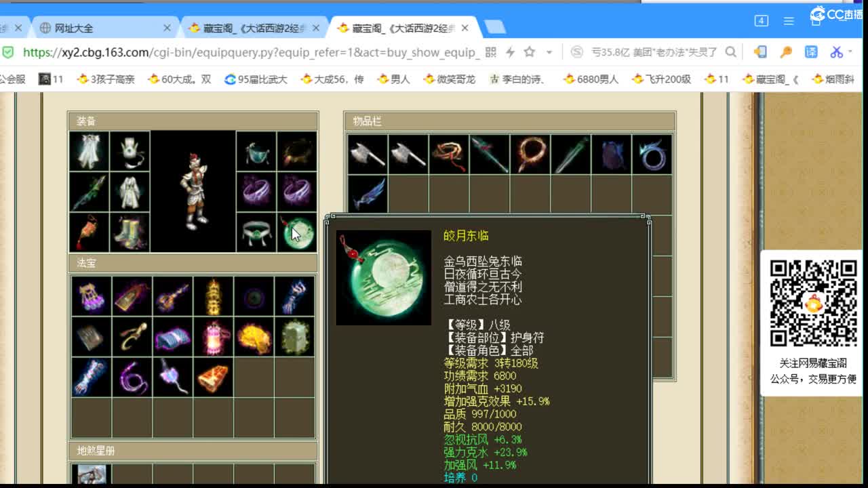Viewport: 868px width, 488px height.
Task: Open the QR code grid icon
Action: (x=491, y=52)
